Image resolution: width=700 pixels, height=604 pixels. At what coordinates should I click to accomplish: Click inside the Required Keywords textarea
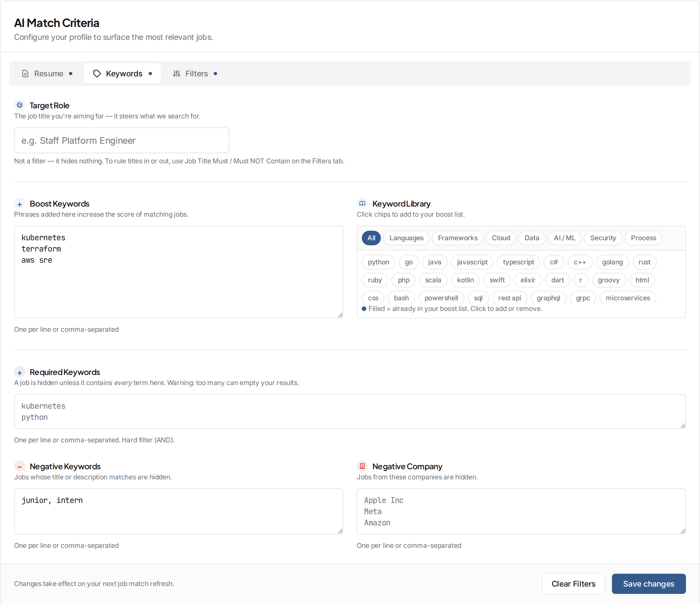[350, 412]
